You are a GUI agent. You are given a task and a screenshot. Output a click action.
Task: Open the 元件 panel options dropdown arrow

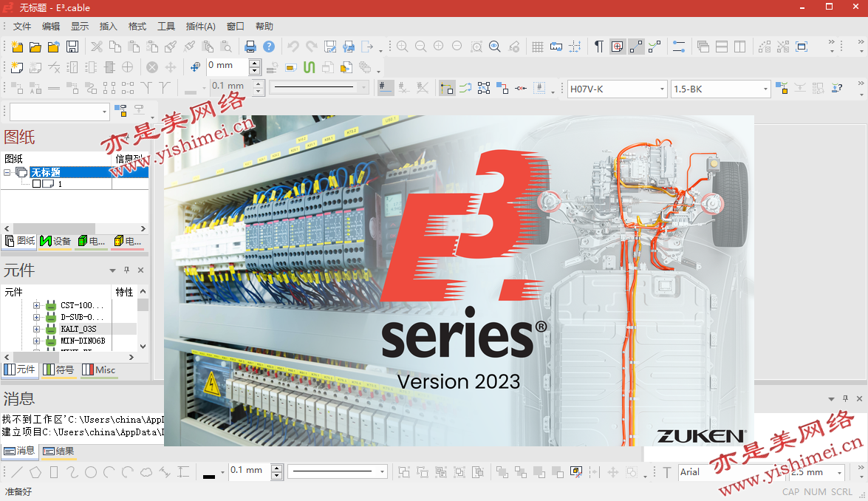[x=112, y=270]
